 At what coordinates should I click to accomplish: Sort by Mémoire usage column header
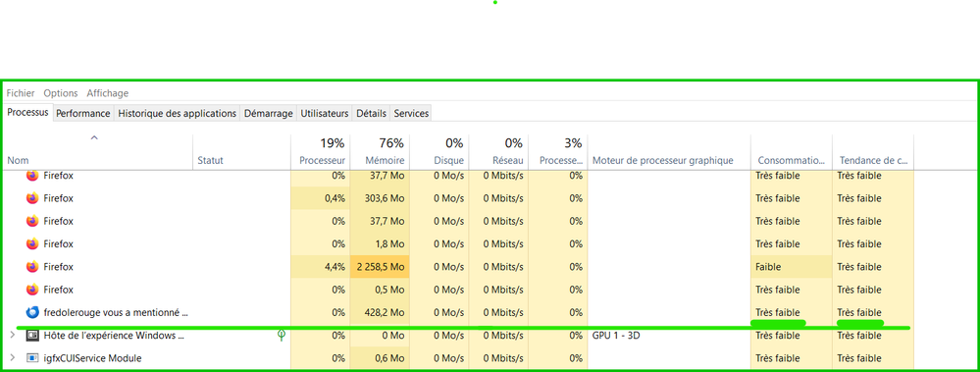pos(380,152)
